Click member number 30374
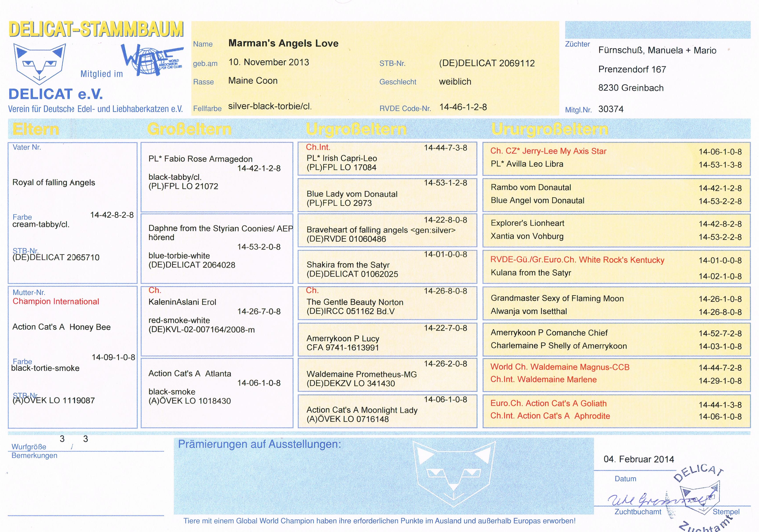The image size is (759, 532). [x=611, y=109]
